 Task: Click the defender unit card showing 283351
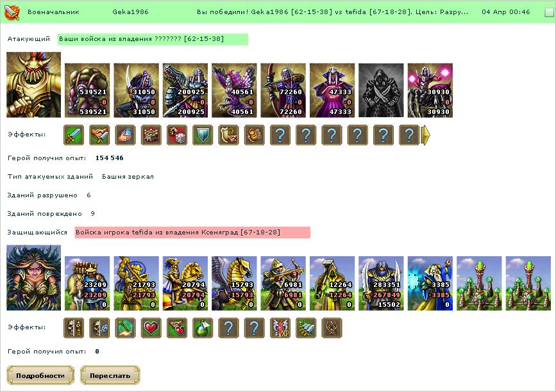[x=381, y=283]
